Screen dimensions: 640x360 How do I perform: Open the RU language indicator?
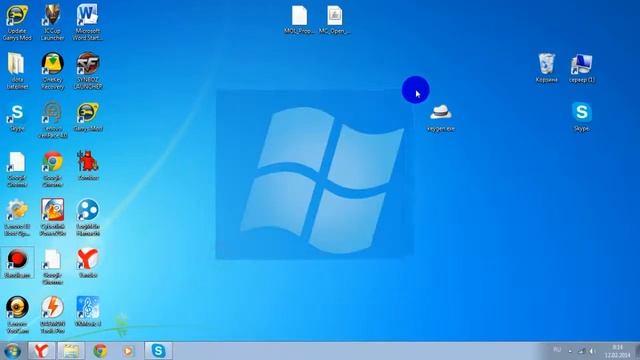click(557, 350)
